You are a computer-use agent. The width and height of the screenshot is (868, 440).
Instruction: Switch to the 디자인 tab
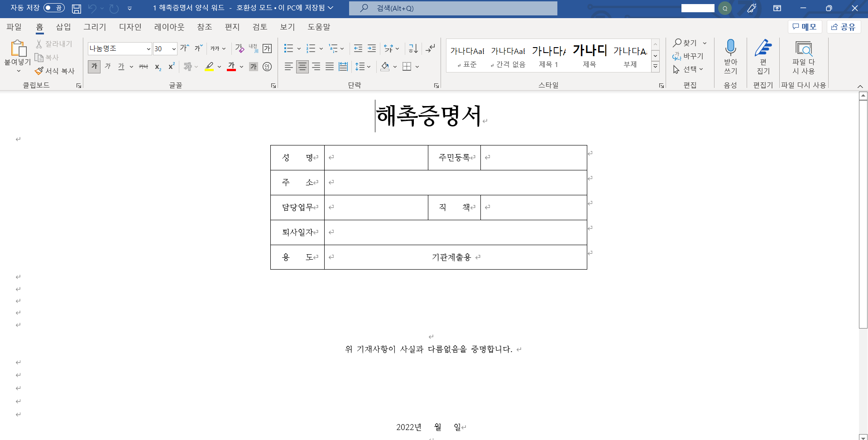(x=130, y=27)
